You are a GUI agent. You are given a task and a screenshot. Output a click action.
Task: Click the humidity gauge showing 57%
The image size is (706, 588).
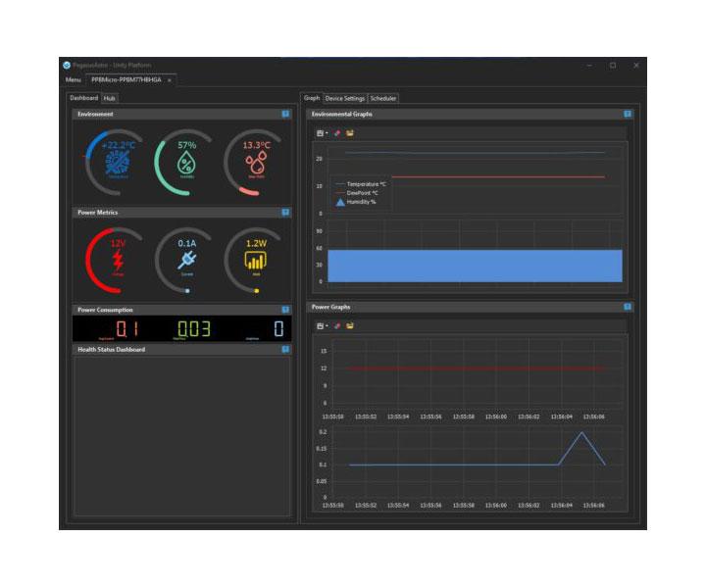186,162
